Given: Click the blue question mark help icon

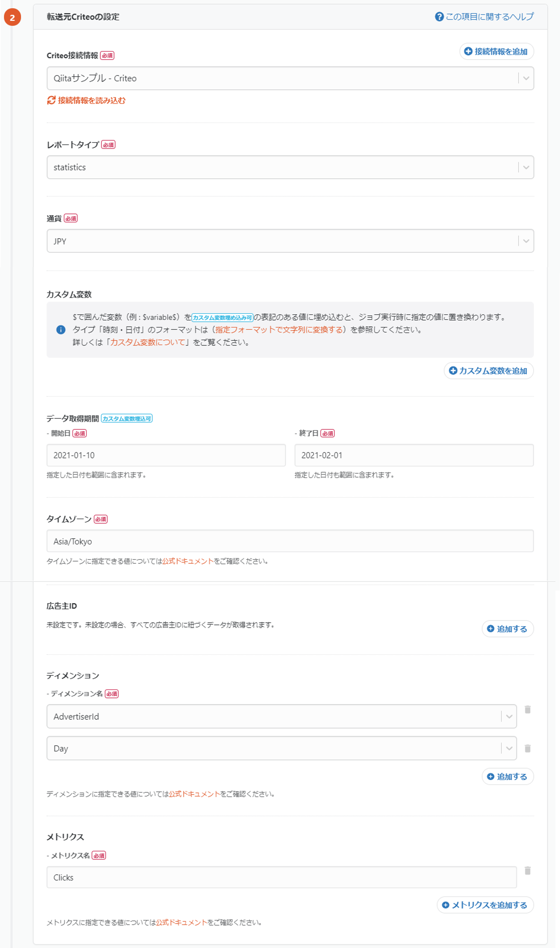Looking at the screenshot, I should [439, 17].
